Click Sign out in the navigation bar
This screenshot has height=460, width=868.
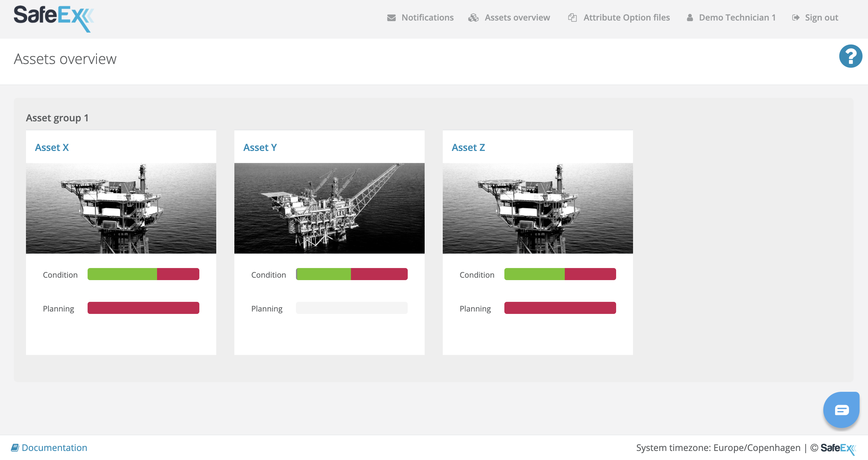(821, 18)
